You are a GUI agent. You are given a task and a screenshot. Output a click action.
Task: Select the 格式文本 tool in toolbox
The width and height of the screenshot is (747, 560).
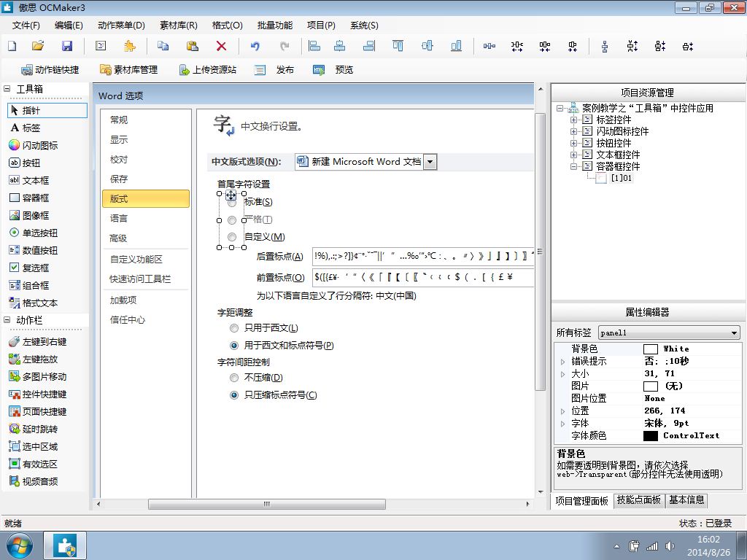[x=34, y=303]
